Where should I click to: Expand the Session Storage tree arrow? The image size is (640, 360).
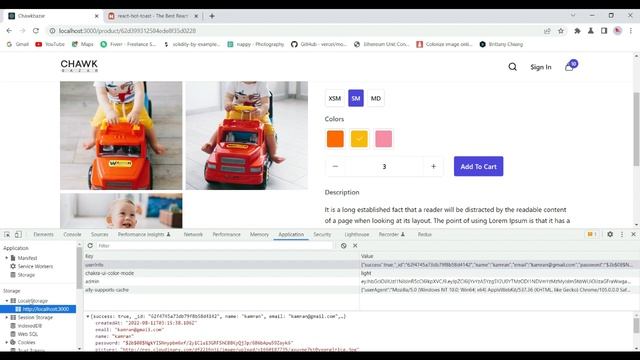(x=7, y=317)
